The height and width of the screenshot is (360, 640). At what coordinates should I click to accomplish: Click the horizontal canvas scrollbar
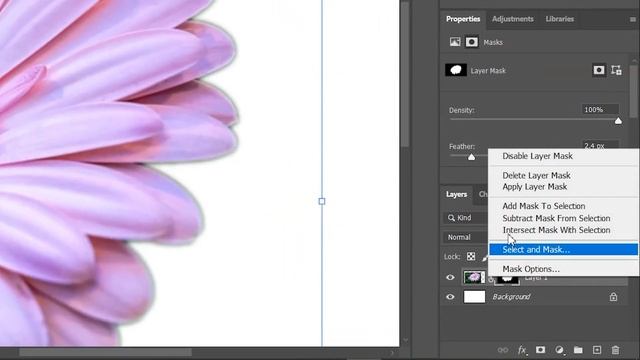point(105,352)
